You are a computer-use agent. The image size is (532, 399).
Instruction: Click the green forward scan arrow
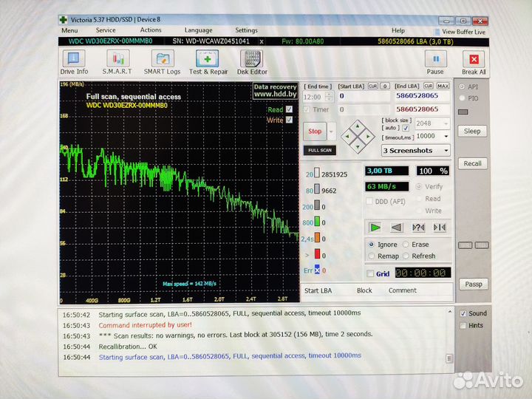[376, 227]
